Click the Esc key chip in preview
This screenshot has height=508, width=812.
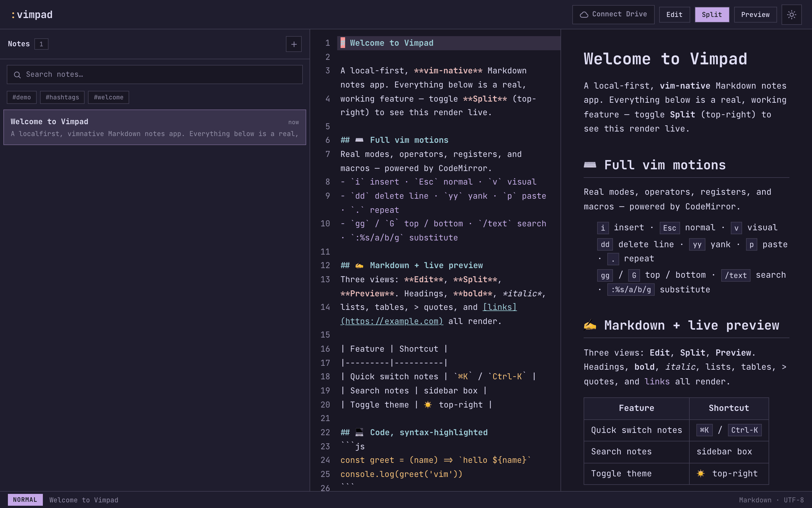click(x=669, y=228)
